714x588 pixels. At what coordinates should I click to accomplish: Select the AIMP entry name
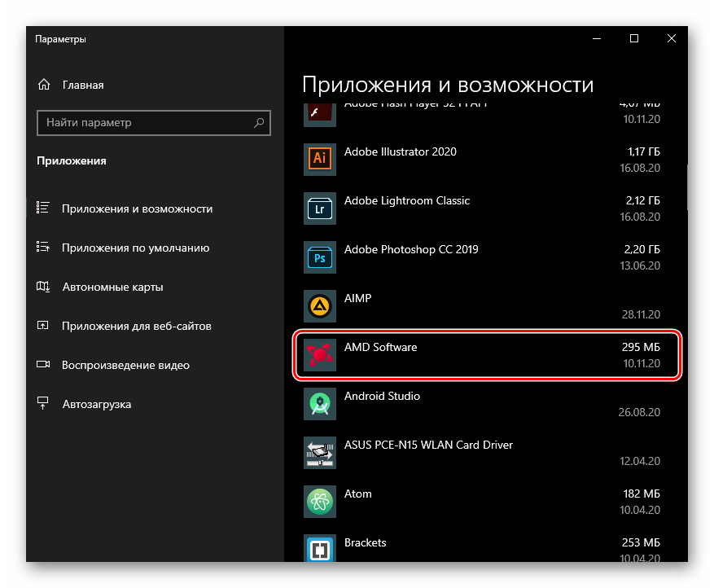point(358,298)
